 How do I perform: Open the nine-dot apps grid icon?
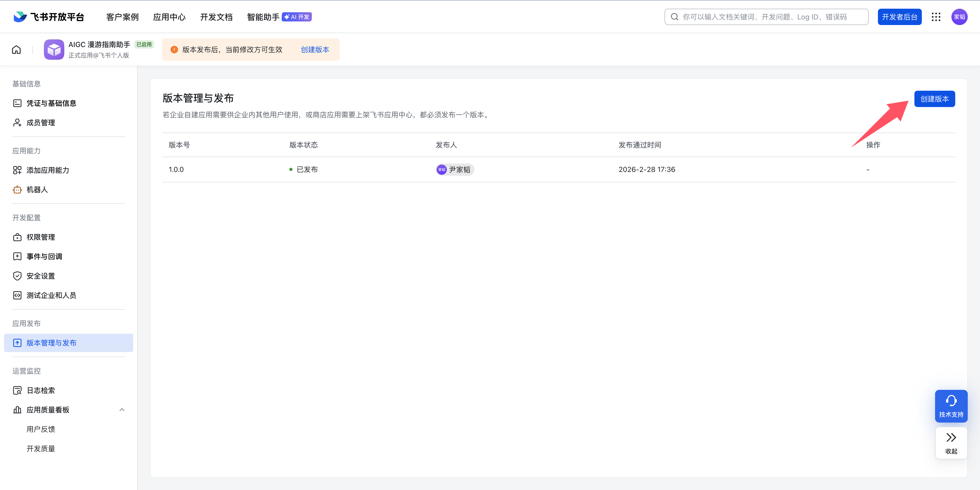pos(936,17)
